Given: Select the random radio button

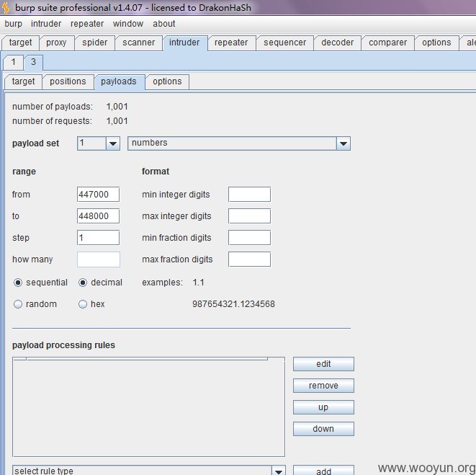Looking at the screenshot, I should point(18,304).
